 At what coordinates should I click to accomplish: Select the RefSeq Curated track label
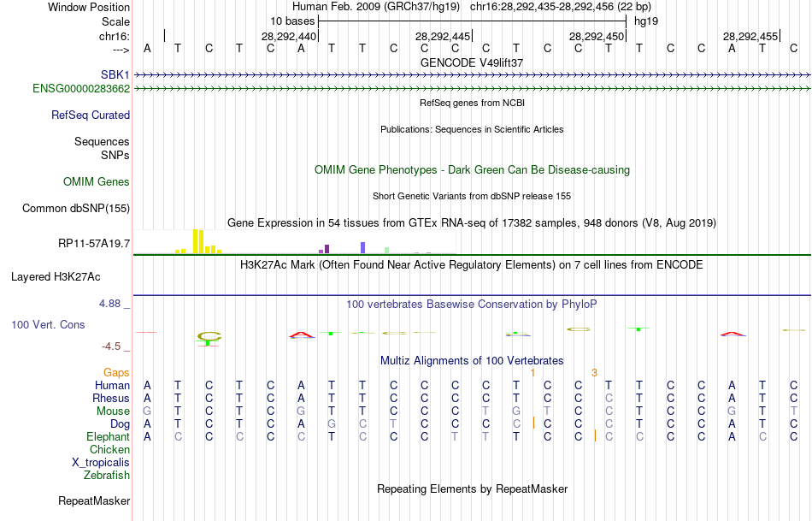point(90,115)
